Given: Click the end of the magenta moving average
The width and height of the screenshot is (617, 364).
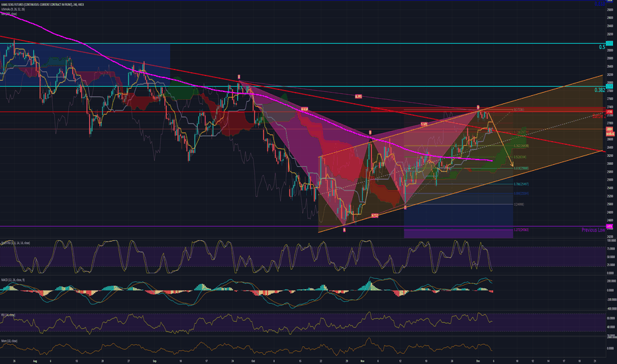Looking at the screenshot, I should [x=492, y=161].
